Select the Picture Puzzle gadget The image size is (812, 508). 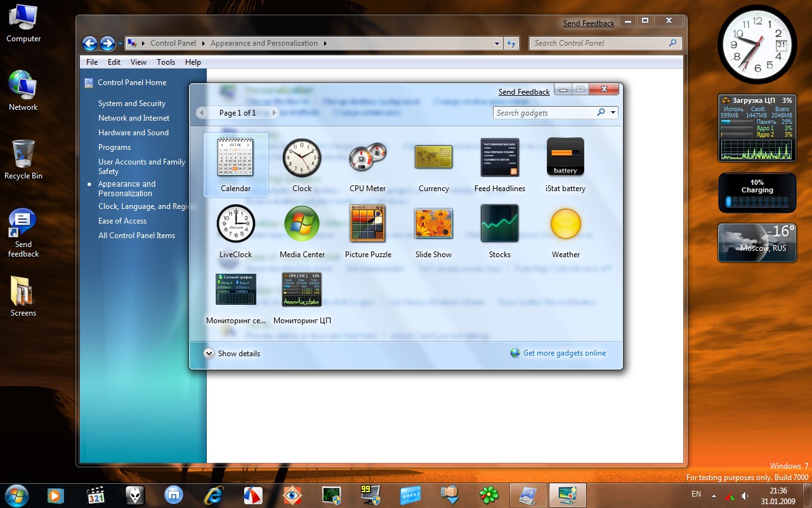(x=368, y=231)
